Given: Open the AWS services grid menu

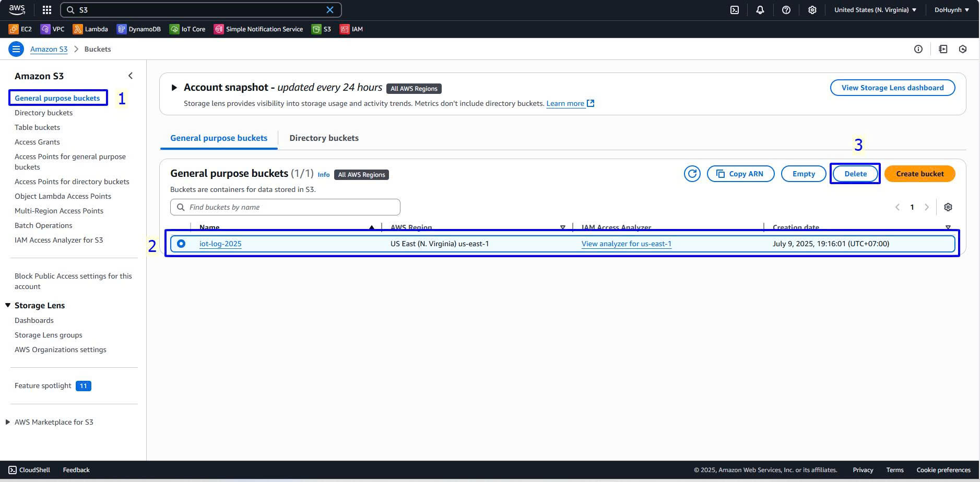Looking at the screenshot, I should (47, 10).
